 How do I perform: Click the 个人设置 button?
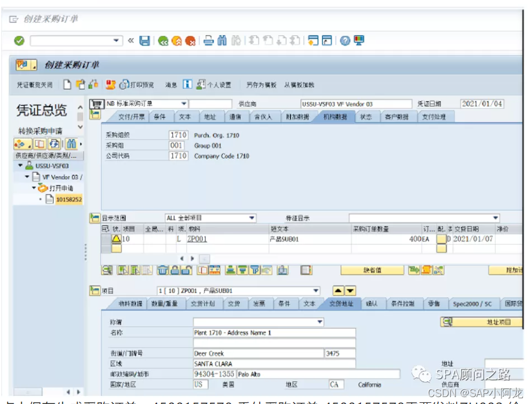[214, 85]
